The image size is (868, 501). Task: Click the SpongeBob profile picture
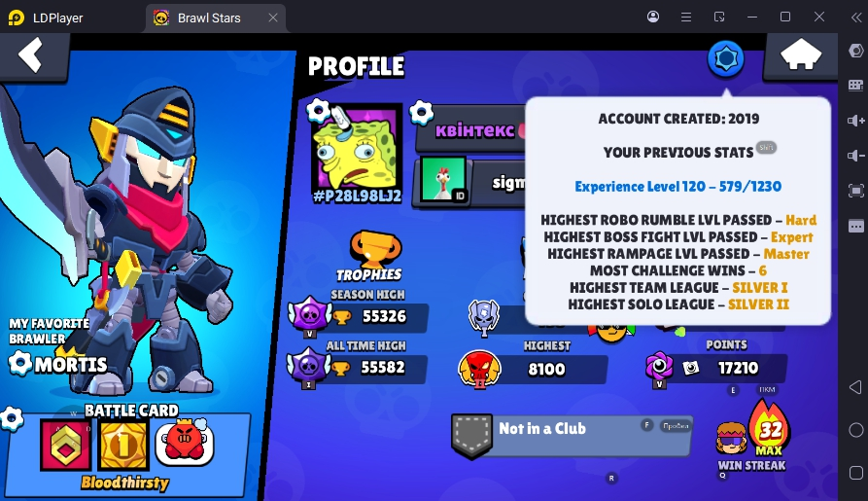click(x=357, y=148)
